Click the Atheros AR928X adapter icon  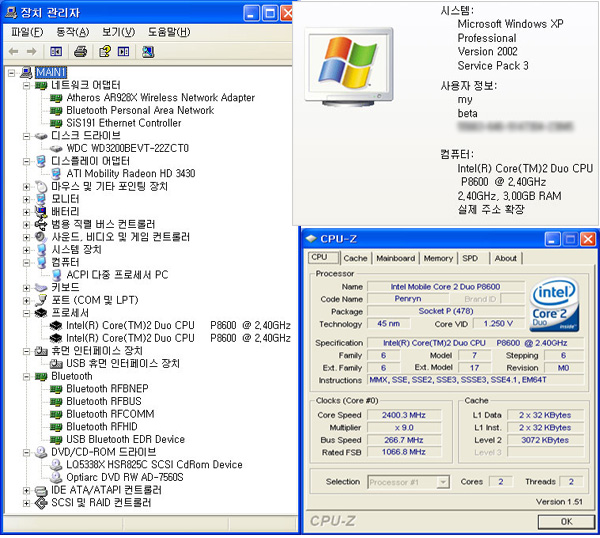[x=56, y=98]
